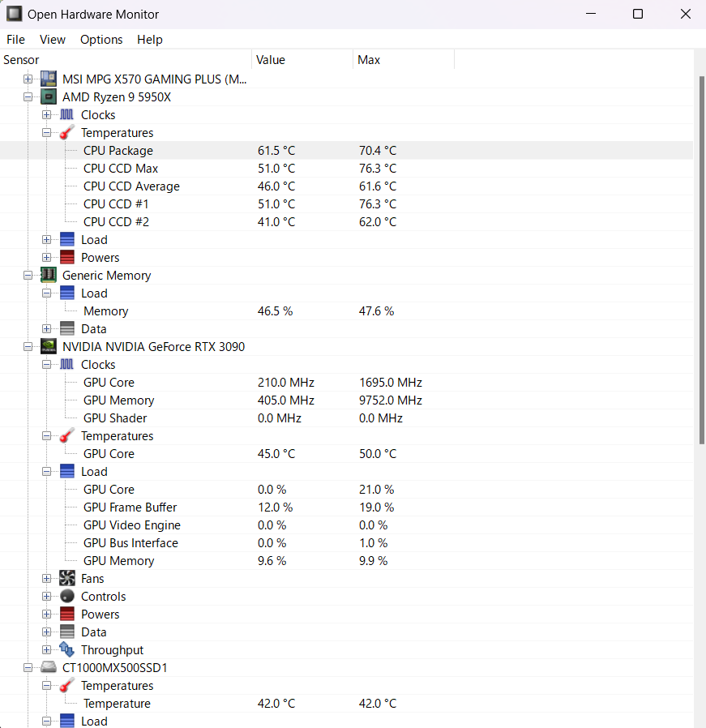This screenshot has width=706, height=728.
Task: Click the GPU Throughput arrows icon
Action: tap(66, 650)
